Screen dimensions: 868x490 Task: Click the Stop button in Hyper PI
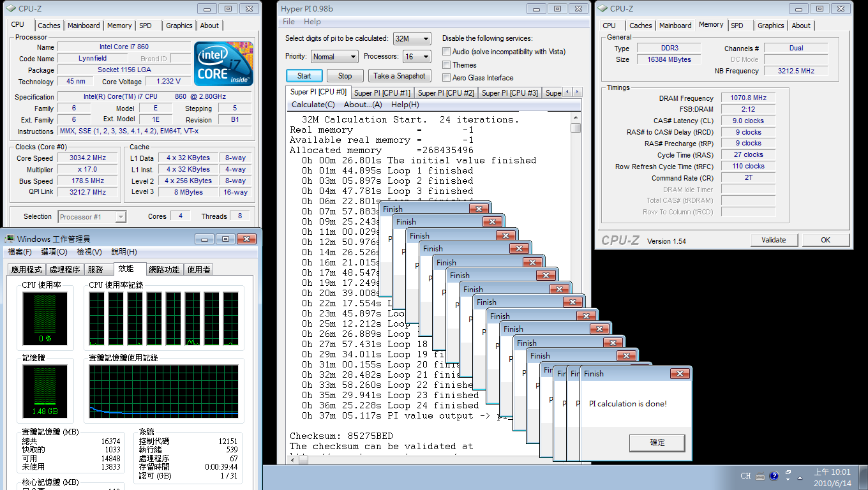[x=345, y=76]
